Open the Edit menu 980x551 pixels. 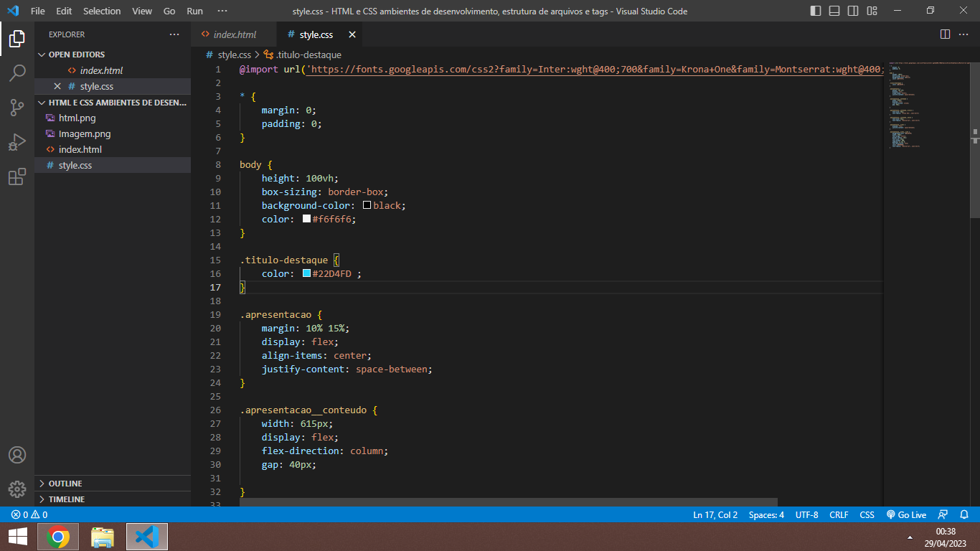pos(64,11)
